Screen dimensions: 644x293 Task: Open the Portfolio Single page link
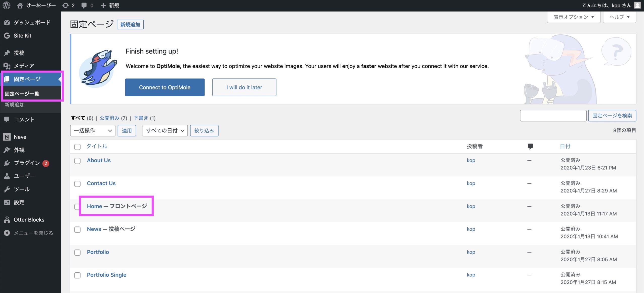(x=107, y=275)
